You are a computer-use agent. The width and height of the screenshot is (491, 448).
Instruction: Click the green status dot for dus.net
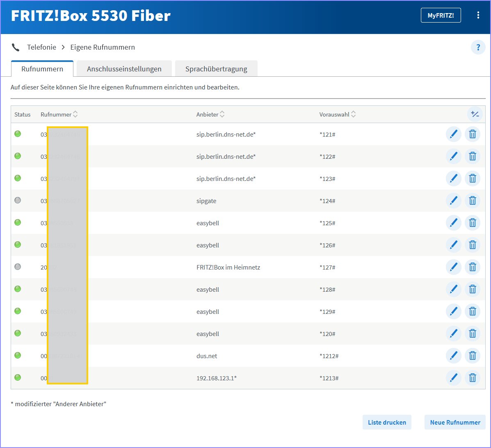(x=18, y=355)
